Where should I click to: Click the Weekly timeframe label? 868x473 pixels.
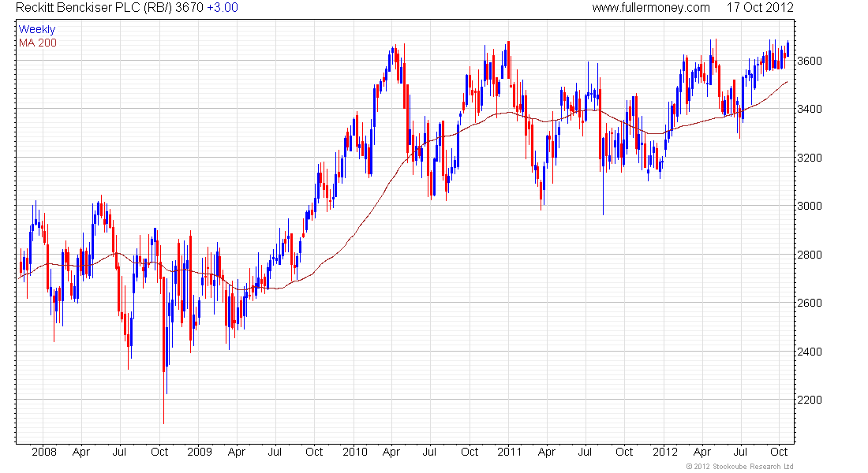coord(37,29)
